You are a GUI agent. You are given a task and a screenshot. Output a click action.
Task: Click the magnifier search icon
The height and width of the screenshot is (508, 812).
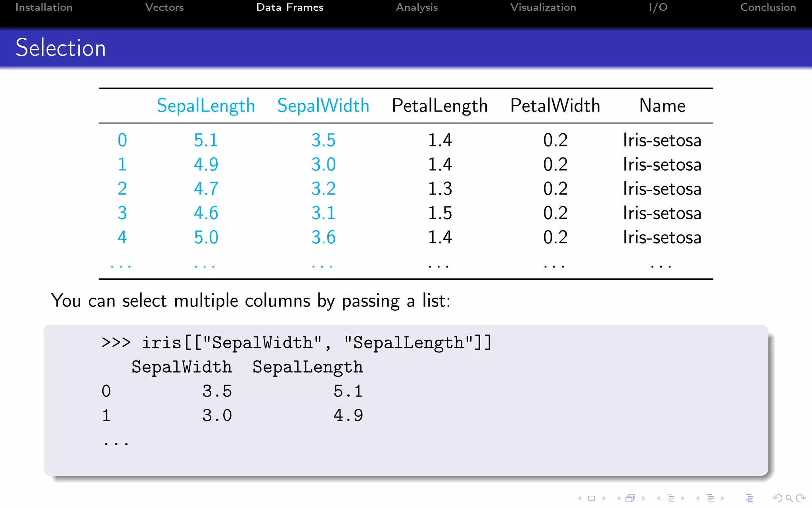(x=789, y=498)
